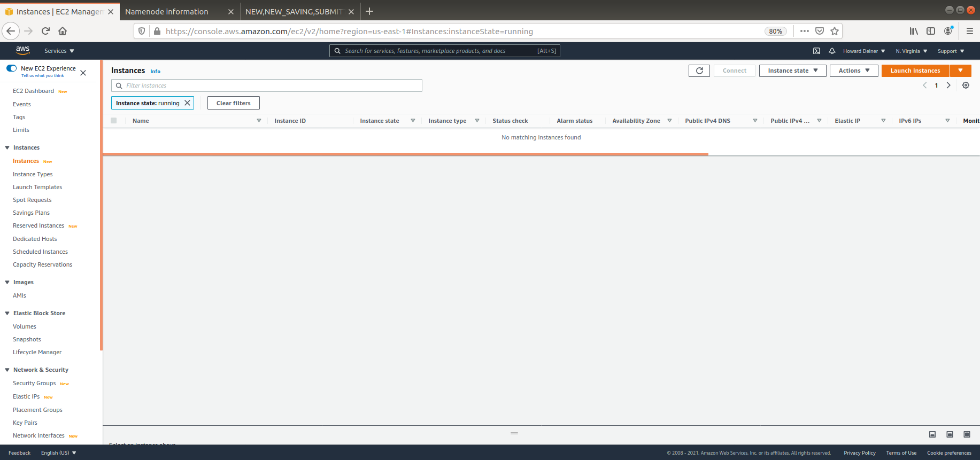Click browser reload button
The image size is (980, 460).
click(45, 31)
